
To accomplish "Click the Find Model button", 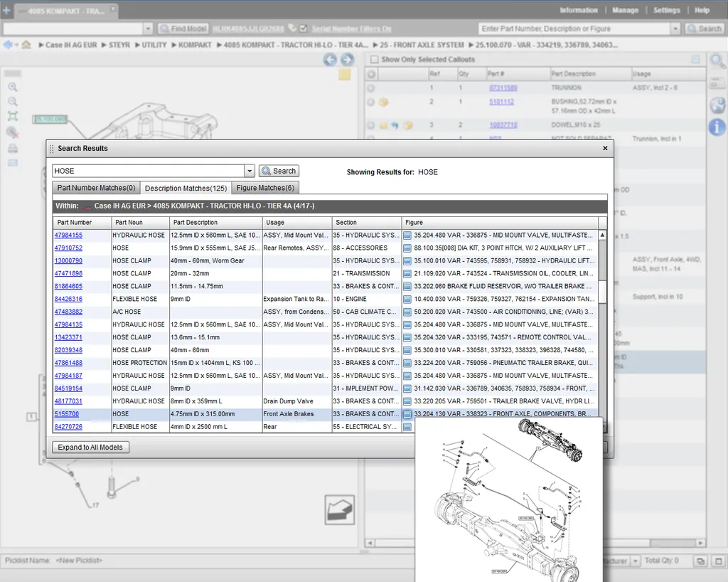I will click(x=183, y=28).
